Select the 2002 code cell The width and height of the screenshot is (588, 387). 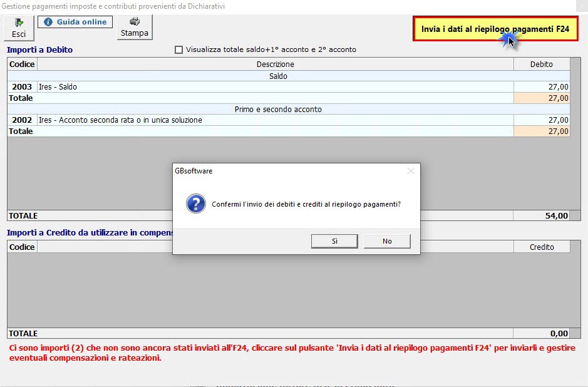point(22,120)
